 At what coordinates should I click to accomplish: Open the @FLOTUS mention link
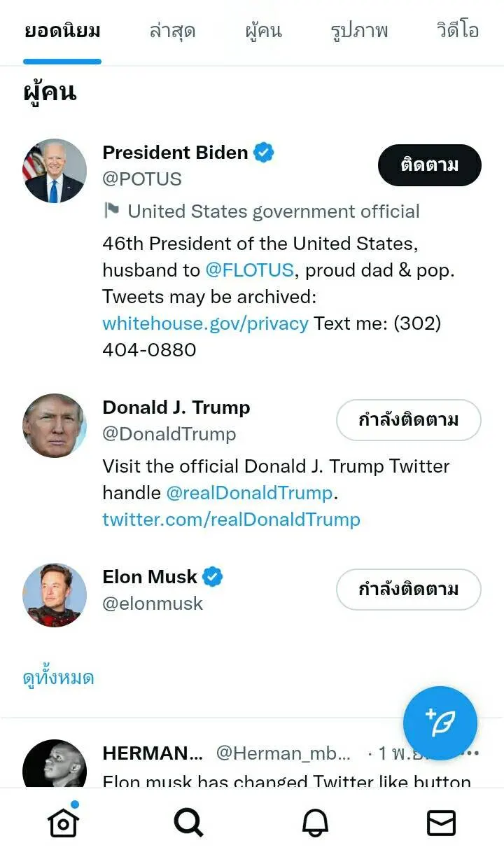[x=249, y=270]
